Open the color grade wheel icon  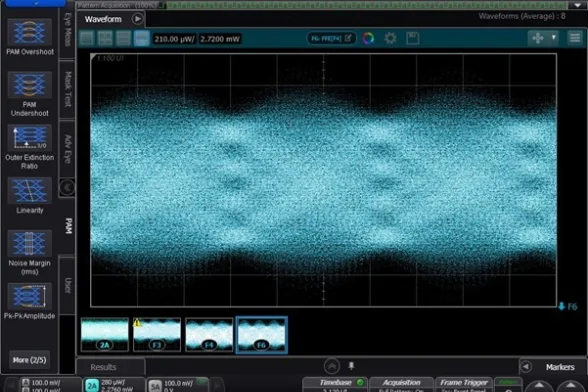click(x=368, y=38)
